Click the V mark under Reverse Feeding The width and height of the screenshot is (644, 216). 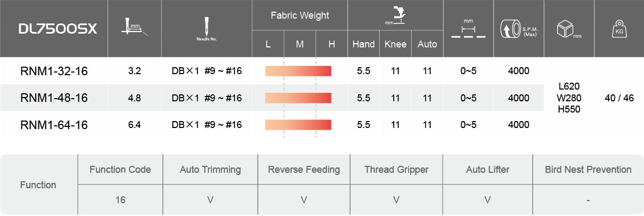[x=304, y=200]
